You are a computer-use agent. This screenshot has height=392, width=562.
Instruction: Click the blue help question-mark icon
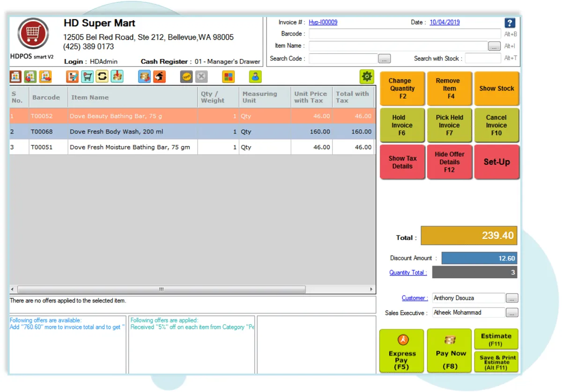[510, 23]
